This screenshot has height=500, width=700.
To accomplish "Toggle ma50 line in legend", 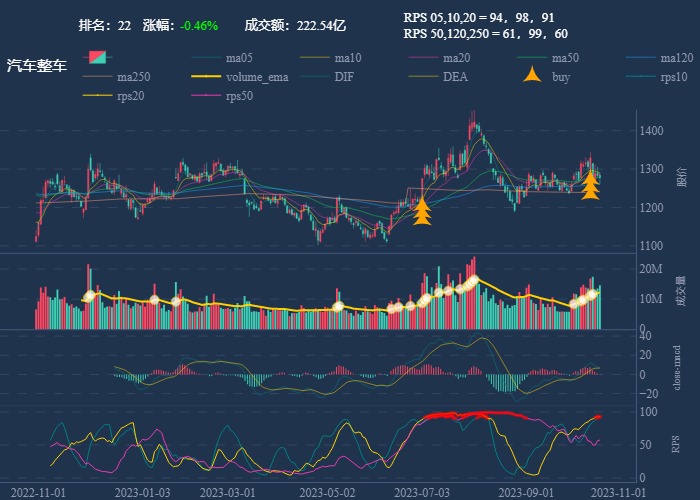I will tap(534, 58).
